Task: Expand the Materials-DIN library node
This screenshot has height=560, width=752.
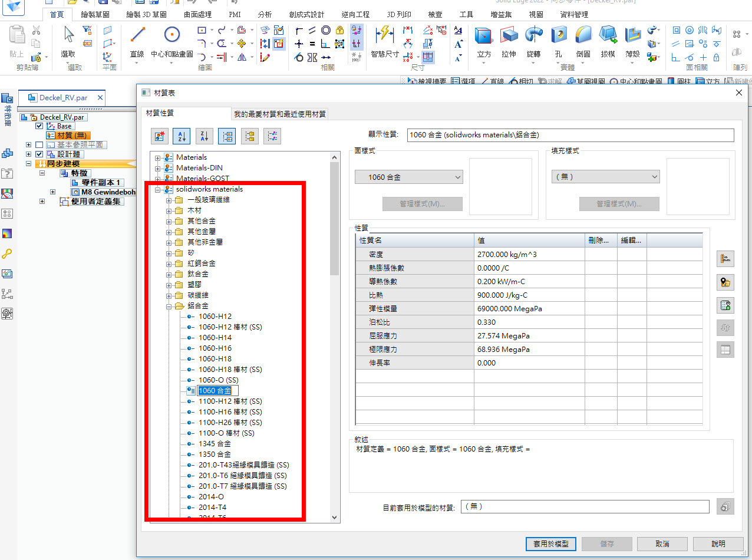Action: pos(157,168)
